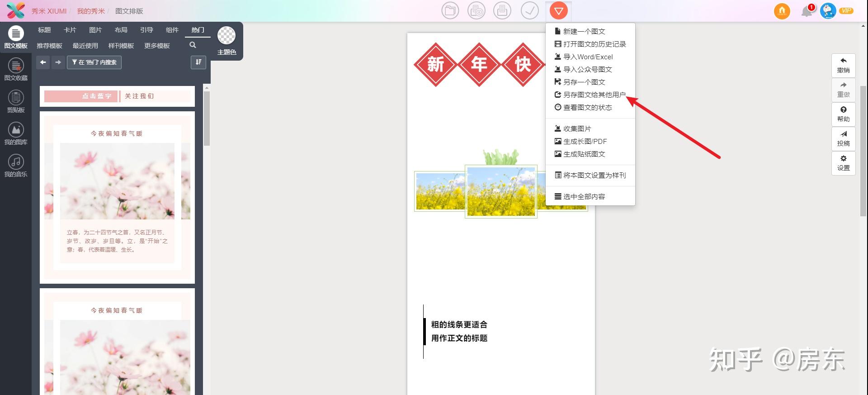The width and height of the screenshot is (868, 395).
Task: Click 秀米 XIUMI breadcrumb link
Action: coord(49,11)
